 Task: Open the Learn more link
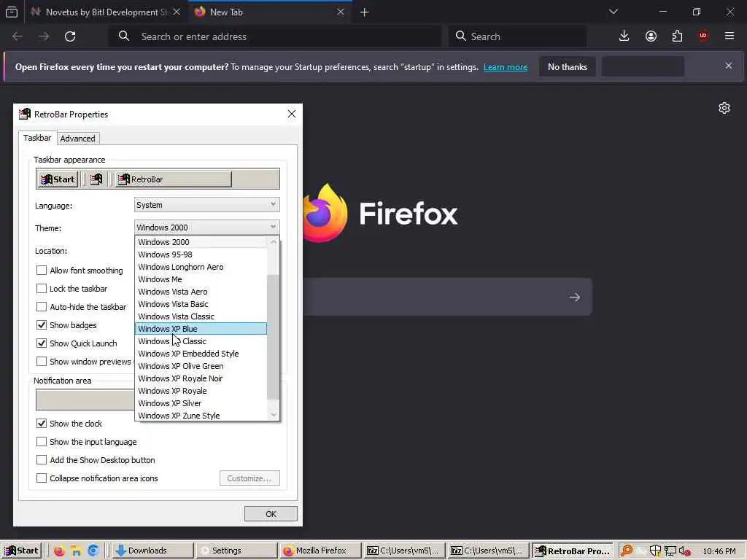coord(506,67)
